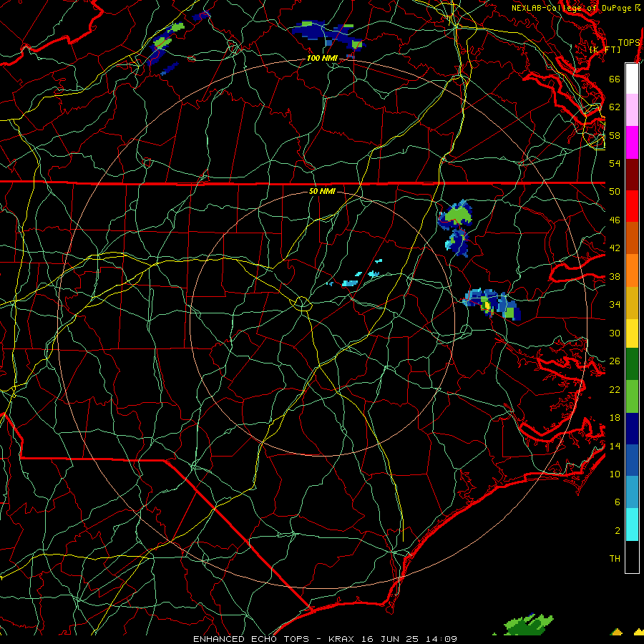
Task: Select the cyan legend swatch
Action: (632, 525)
